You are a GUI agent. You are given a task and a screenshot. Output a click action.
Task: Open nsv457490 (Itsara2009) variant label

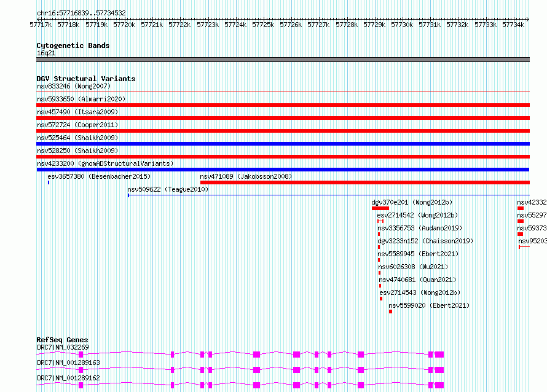[x=77, y=112]
